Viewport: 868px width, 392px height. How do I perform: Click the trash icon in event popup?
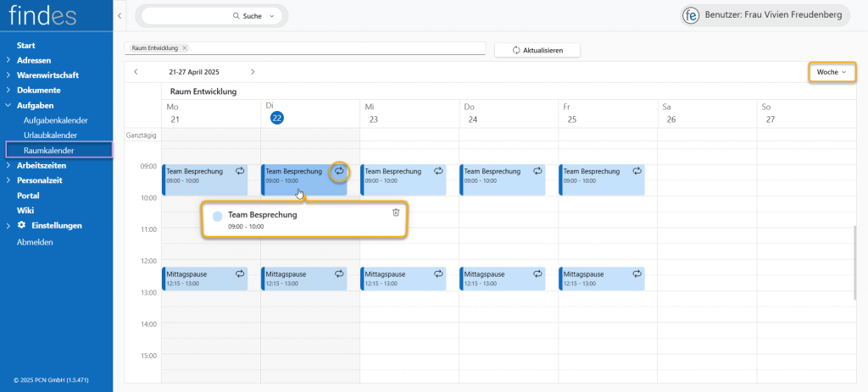396,213
